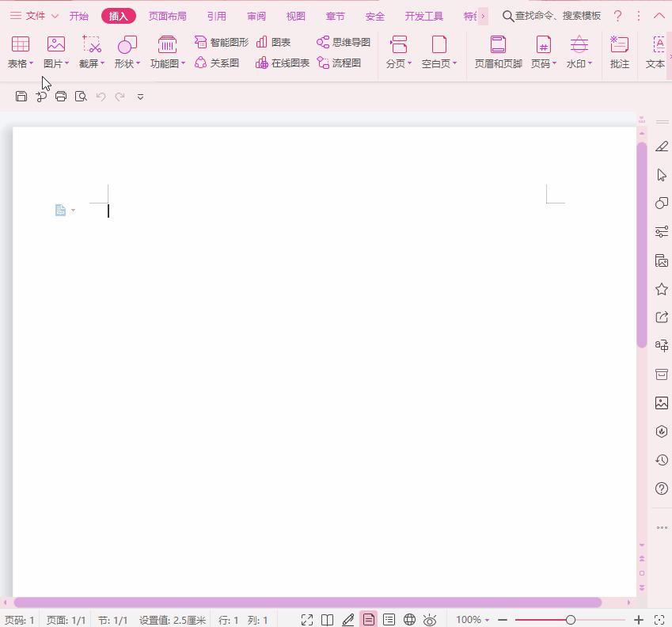Open 页眉和页脚 header and footer tool

tap(497, 52)
